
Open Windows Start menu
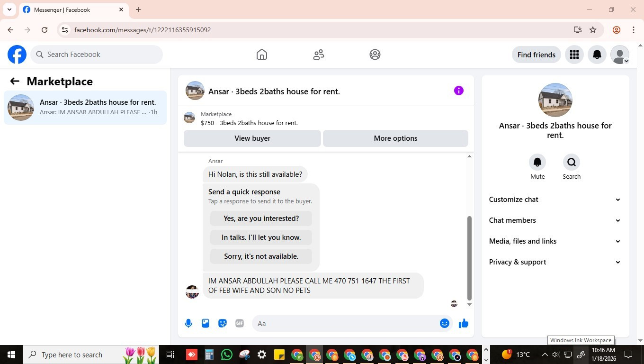[11, 355]
